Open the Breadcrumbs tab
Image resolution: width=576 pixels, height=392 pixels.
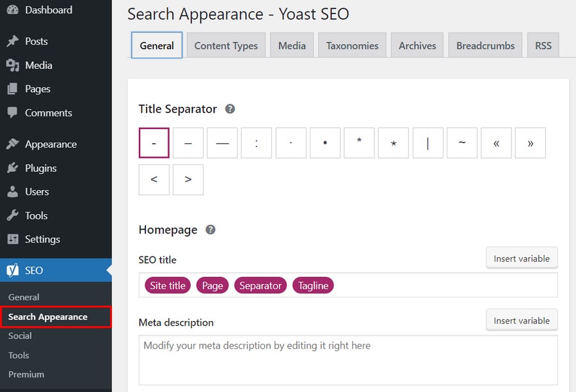click(x=485, y=45)
